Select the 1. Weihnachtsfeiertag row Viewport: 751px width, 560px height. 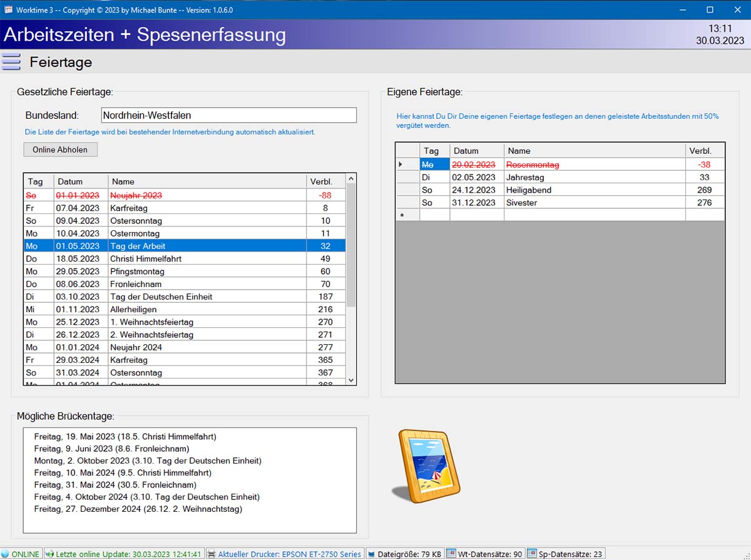[185, 322]
